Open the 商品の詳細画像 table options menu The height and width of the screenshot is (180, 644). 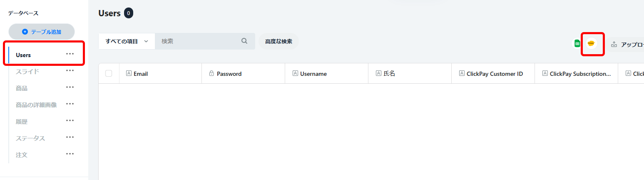70,104
